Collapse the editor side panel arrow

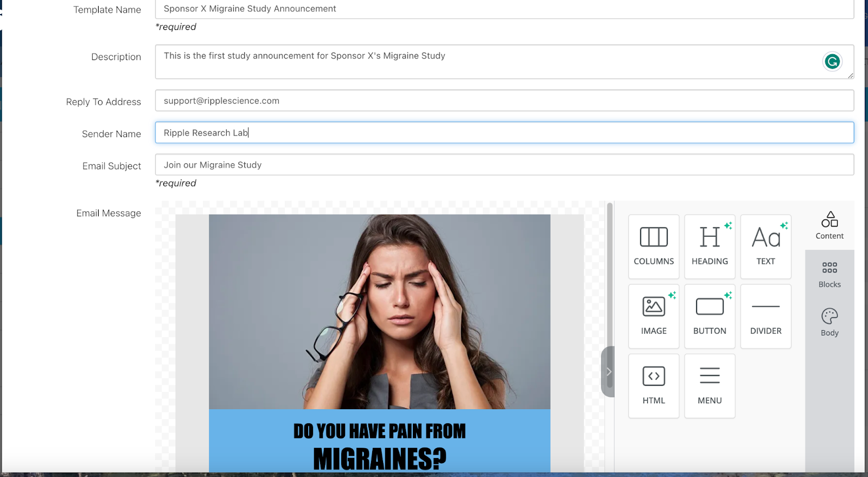pos(608,372)
